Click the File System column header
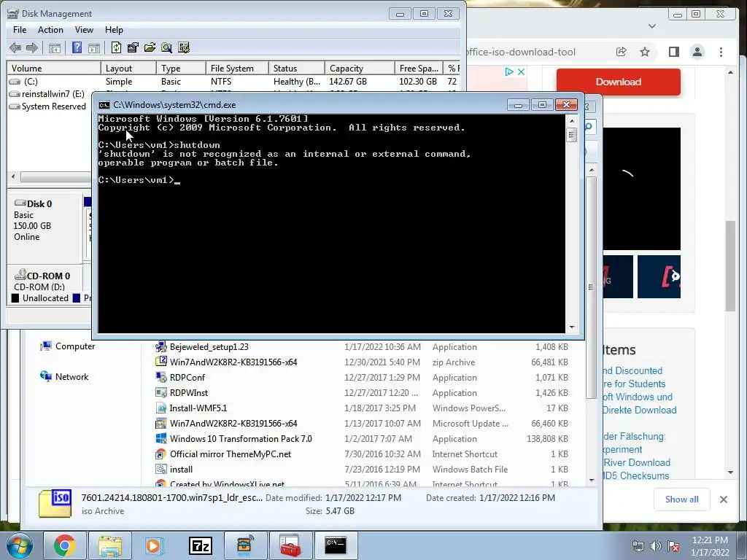 click(x=237, y=68)
